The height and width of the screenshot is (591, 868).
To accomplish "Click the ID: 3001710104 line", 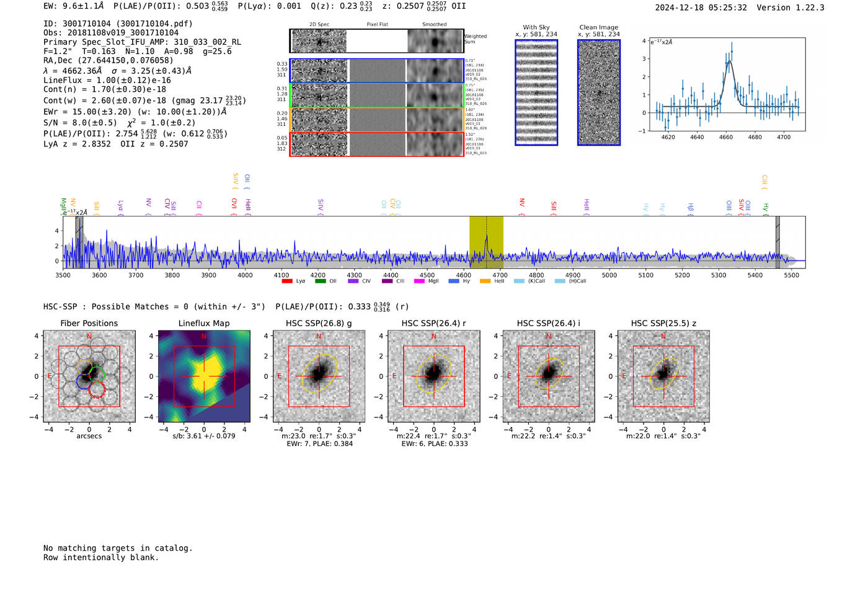I will coord(118,24).
